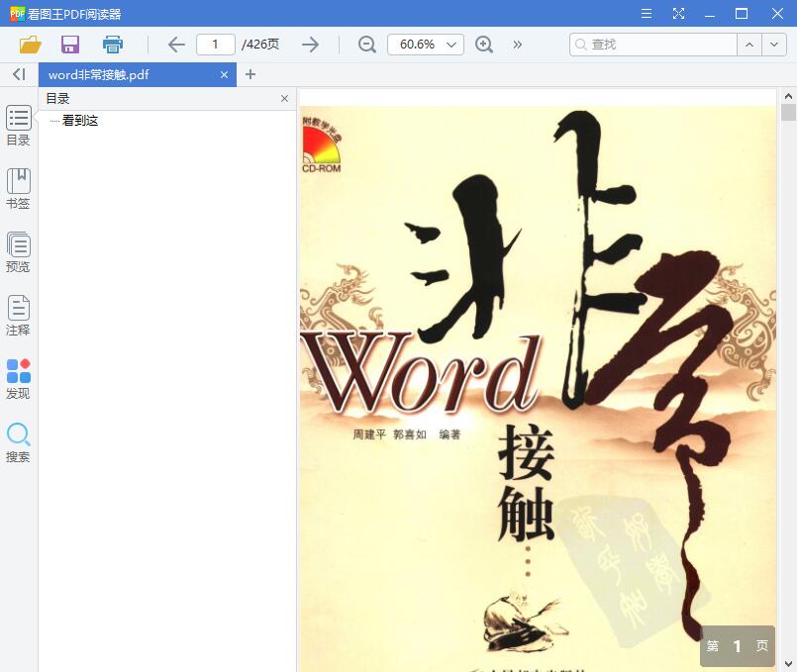The image size is (797, 672).
Task: Collapse the sidebar with the arrow icon
Action: point(19,74)
